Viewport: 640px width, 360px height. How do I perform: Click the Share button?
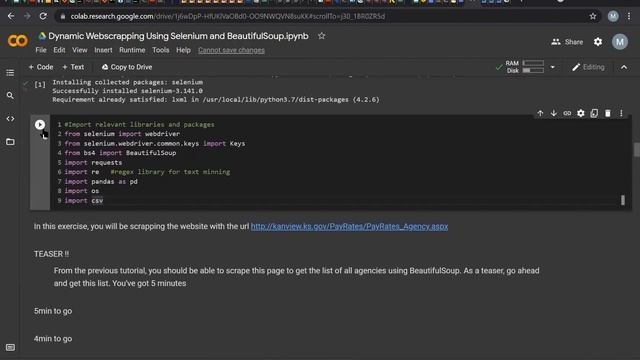(x=567, y=42)
